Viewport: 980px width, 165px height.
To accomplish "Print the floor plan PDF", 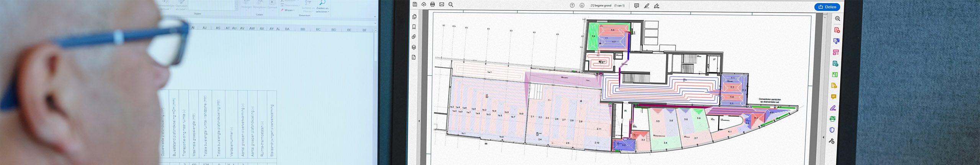I will tap(433, 4).
